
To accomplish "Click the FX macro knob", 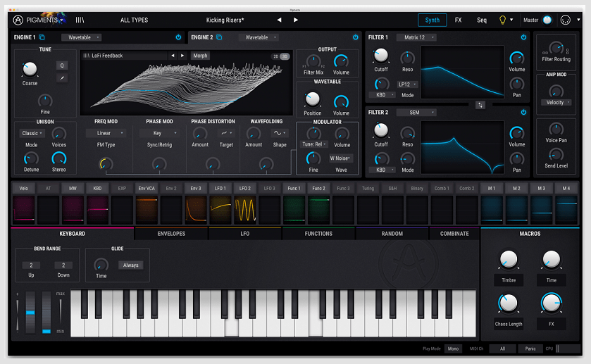I will tap(552, 303).
